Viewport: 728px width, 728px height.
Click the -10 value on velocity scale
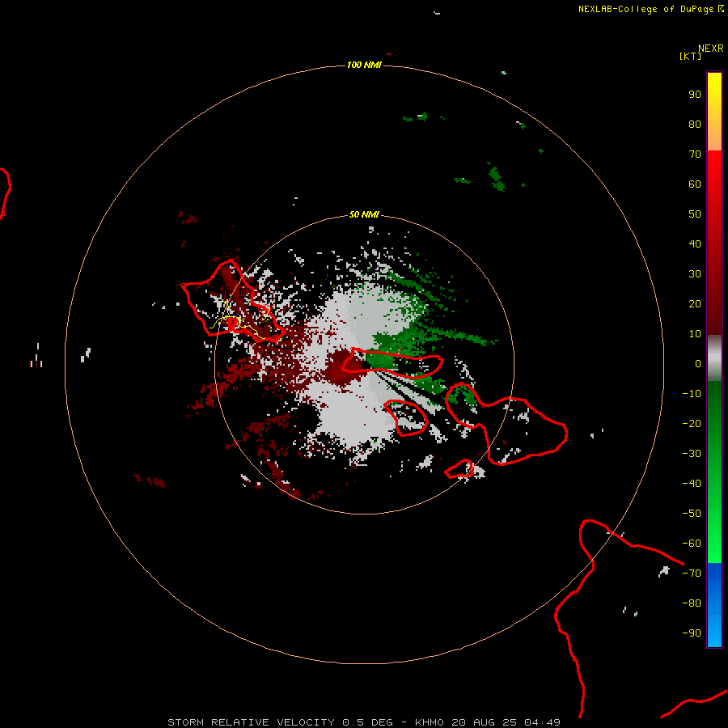(x=692, y=394)
